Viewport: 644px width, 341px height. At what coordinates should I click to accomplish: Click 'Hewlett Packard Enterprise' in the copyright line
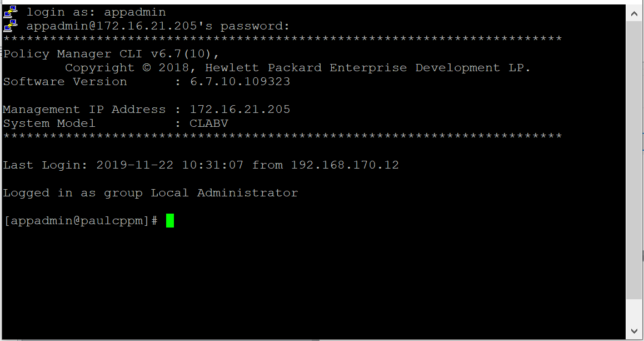click(x=306, y=68)
